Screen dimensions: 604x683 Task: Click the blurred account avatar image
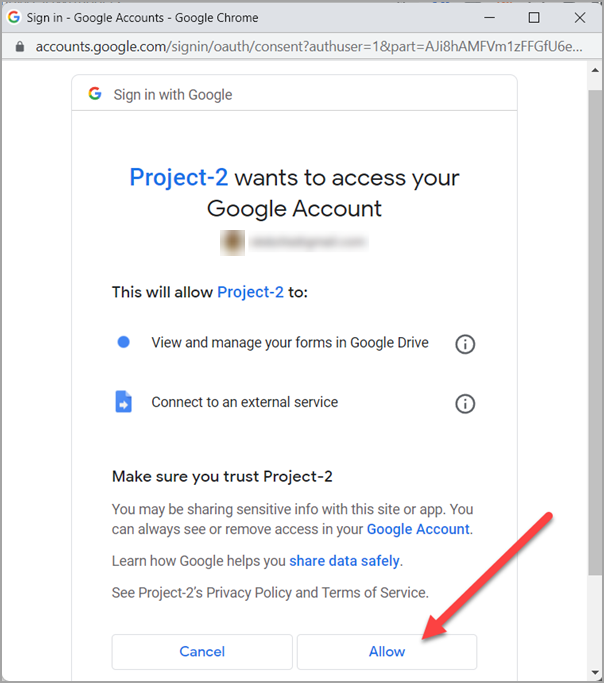[232, 242]
